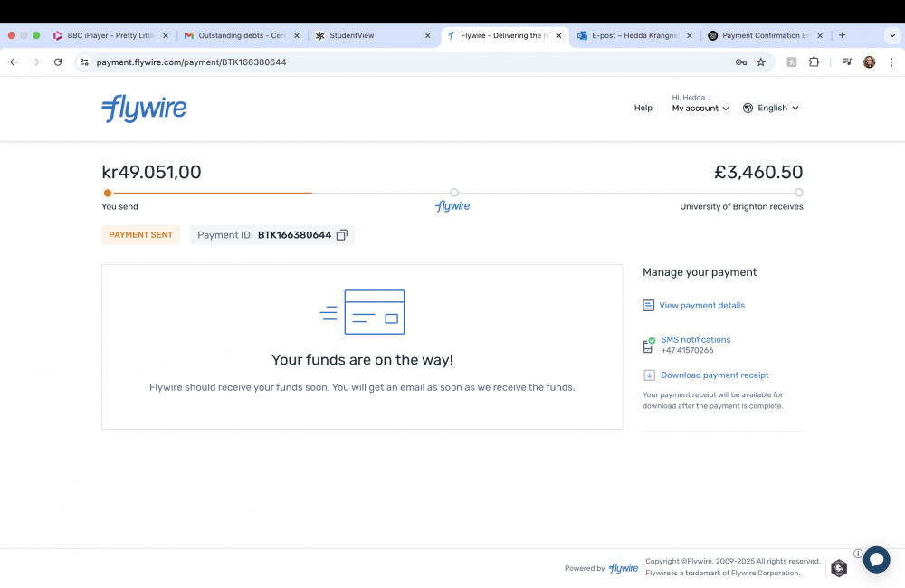Click the View payment details document icon
The image size is (905, 588).
pos(648,305)
